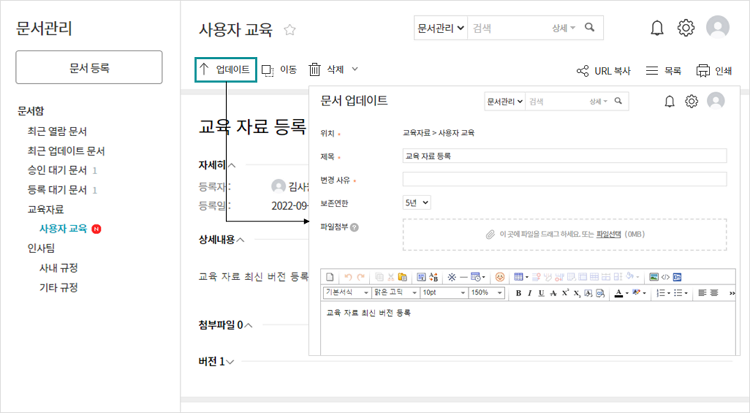Open 승인 대기 문서 in sidebar
Viewport: 750px width, 413px height.
coord(57,170)
